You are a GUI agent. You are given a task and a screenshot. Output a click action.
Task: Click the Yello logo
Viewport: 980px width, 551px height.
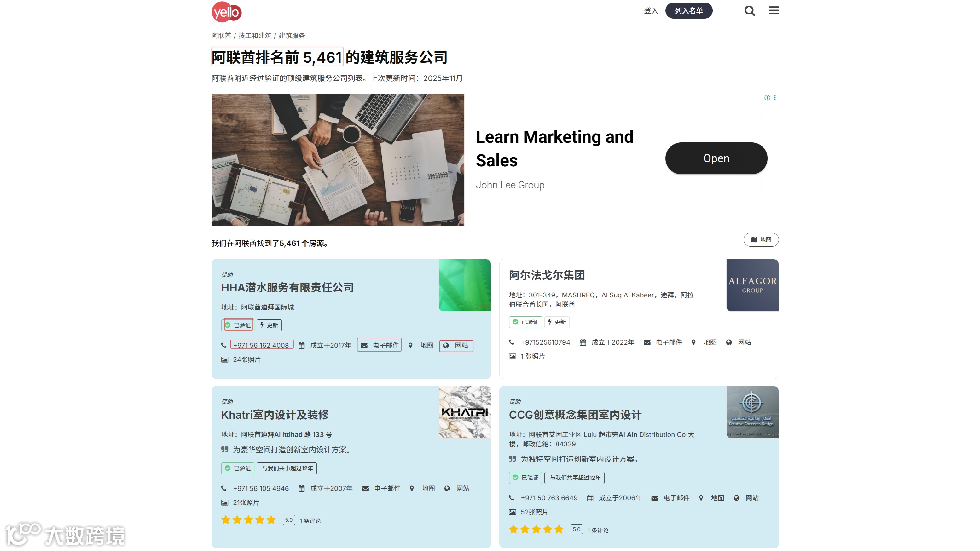pos(226,12)
